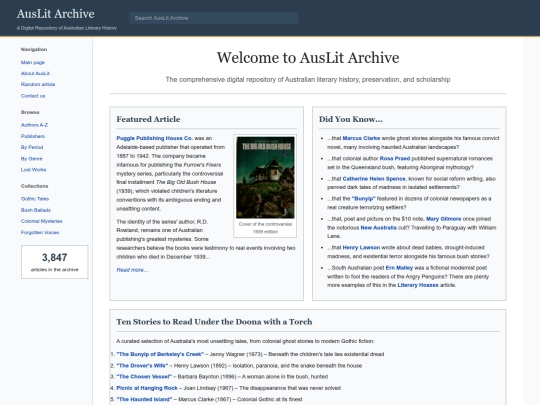The height and width of the screenshot is (405, 540).
Task: Select the Contact us link
Action: pos(33,96)
